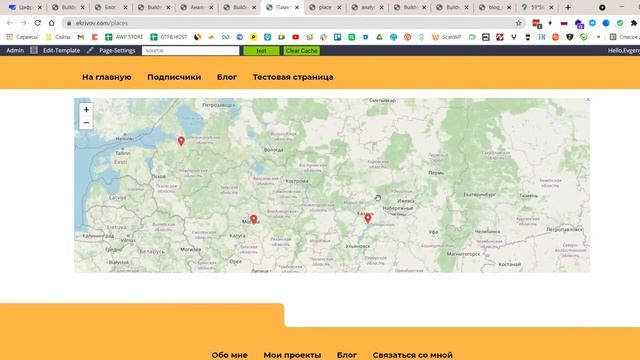Screen dimensions: 640x360
Task: Open the Google Drive bookmark icon
Action: coord(379,37)
